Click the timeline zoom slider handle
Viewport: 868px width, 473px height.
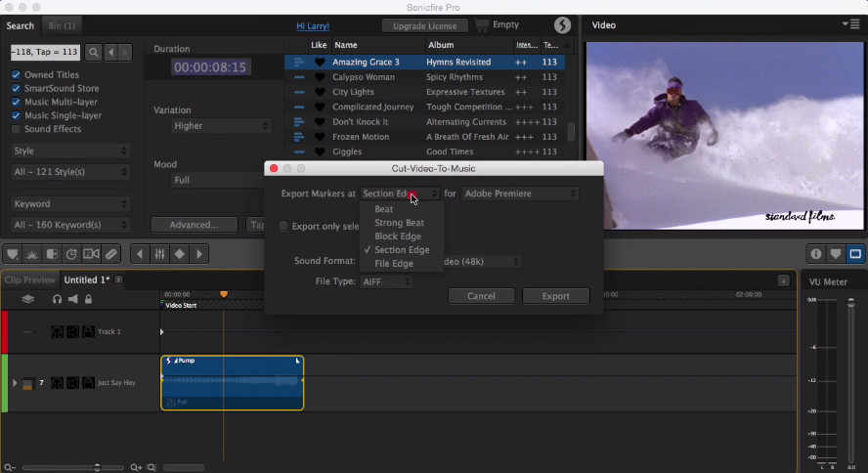tap(97, 467)
